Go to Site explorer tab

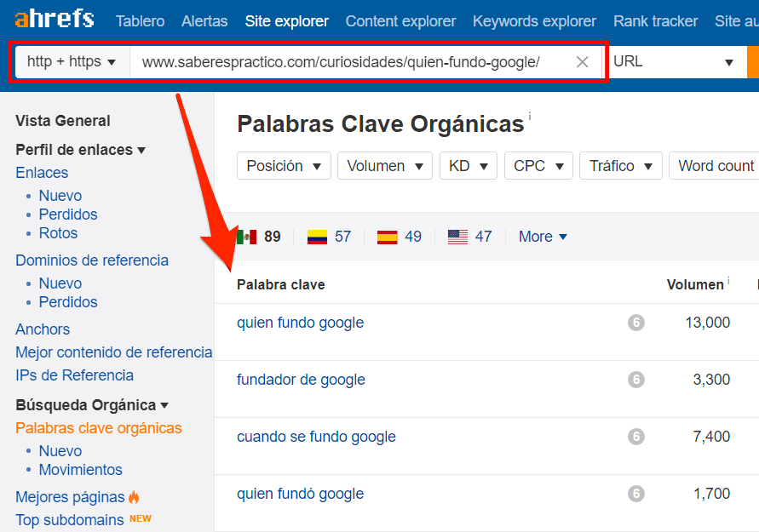point(286,21)
